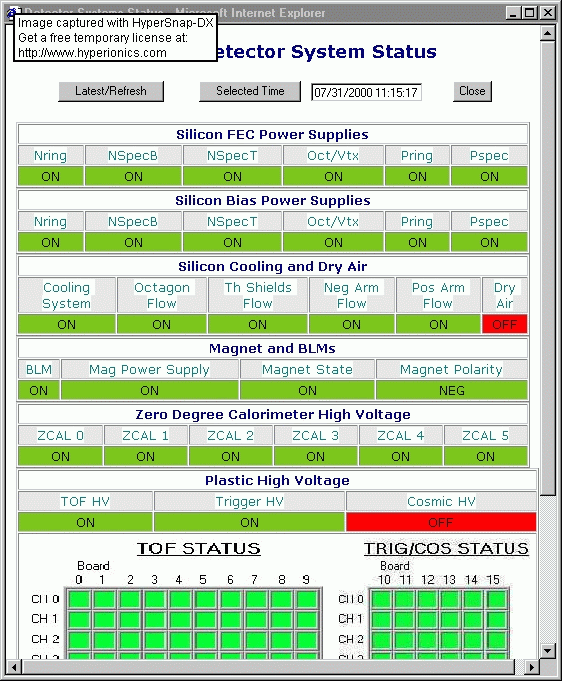Click the Latest/Refresh button
This screenshot has width=562, height=681.
[111, 91]
